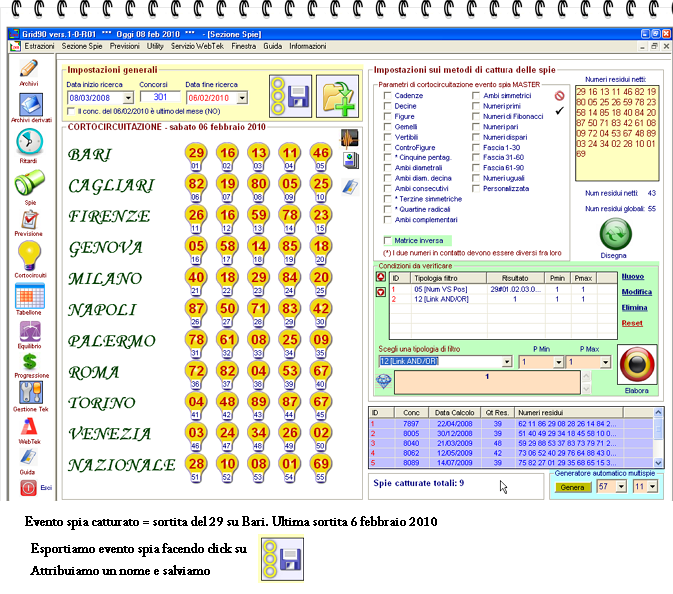673x594 pixels.
Task: Open the Progressione dollar icon
Action: point(30,362)
